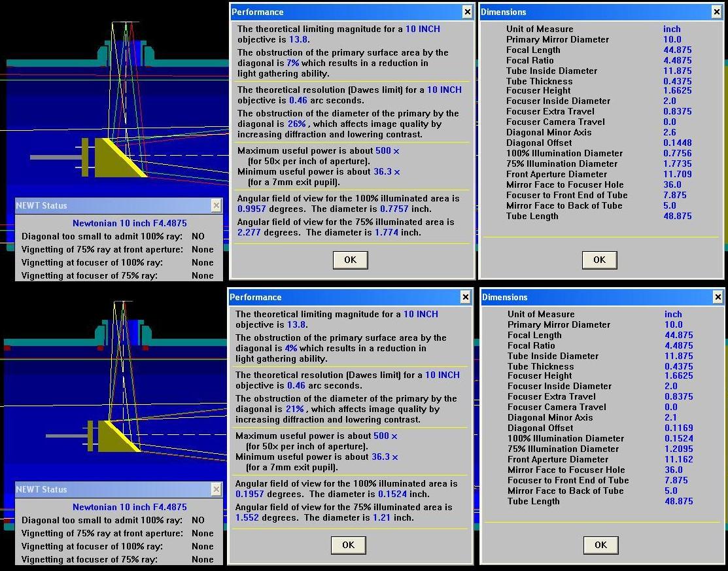Close Dimensions dialog listing 11.709 Front Aperture Diameter
Viewport: 728px width, 571px height.
pyautogui.click(x=717, y=12)
